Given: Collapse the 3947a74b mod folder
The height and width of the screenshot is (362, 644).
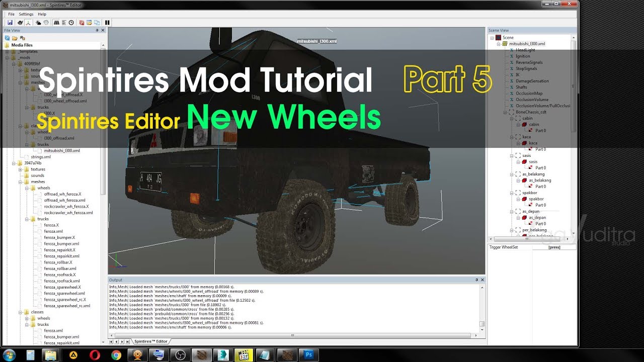Looking at the screenshot, I should click(x=14, y=163).
